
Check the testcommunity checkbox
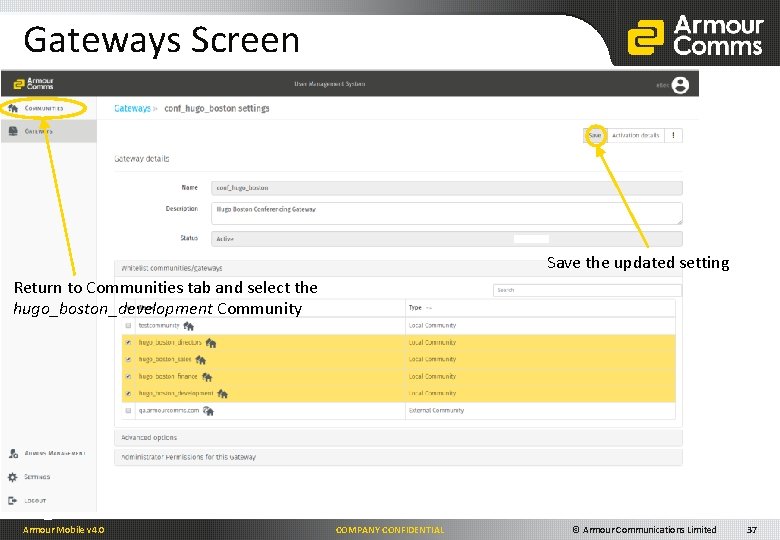pyautogui.click(x=128, y=326)
